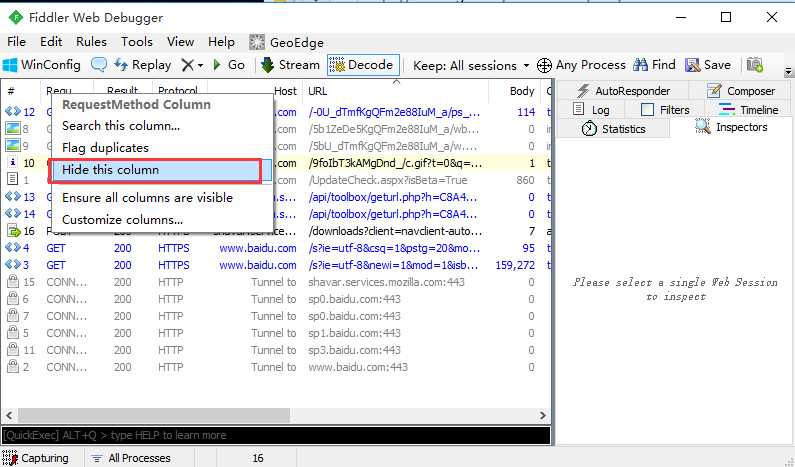Toggle the Decode button
This screenshot has width=795, height=467.
point(363,65)
